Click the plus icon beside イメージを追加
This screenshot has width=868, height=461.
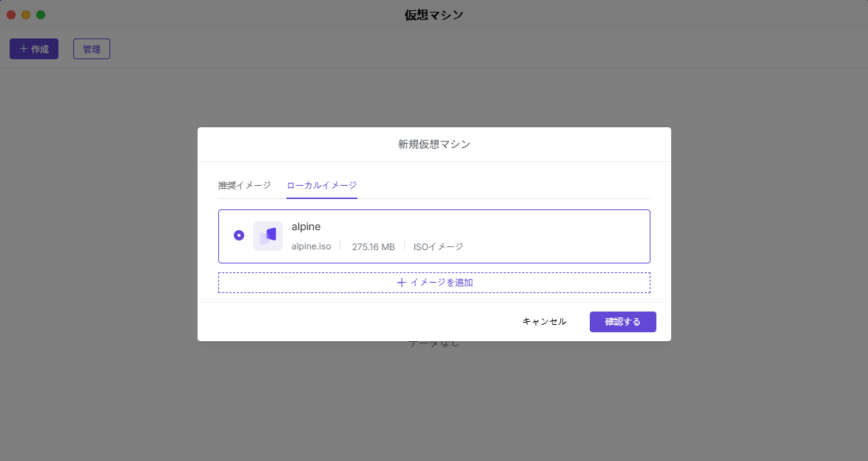(401, 283)
